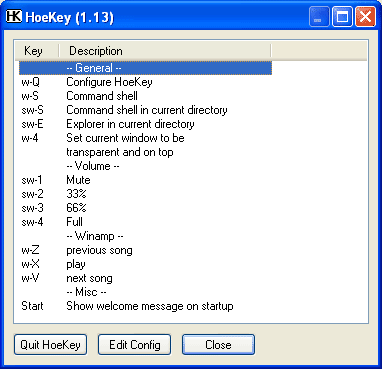
Task: Click the Quit HoeKey button
Action: click(x=50, y=345)
